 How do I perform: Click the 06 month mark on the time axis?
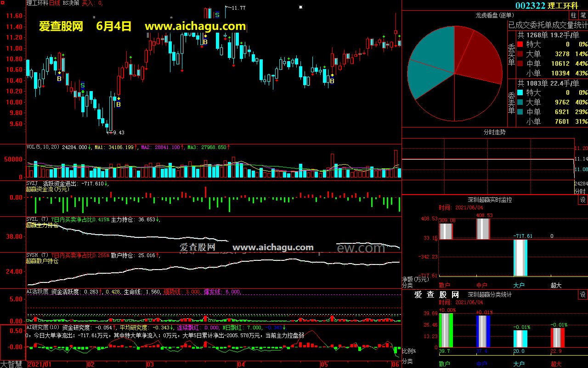pos(396,364)
